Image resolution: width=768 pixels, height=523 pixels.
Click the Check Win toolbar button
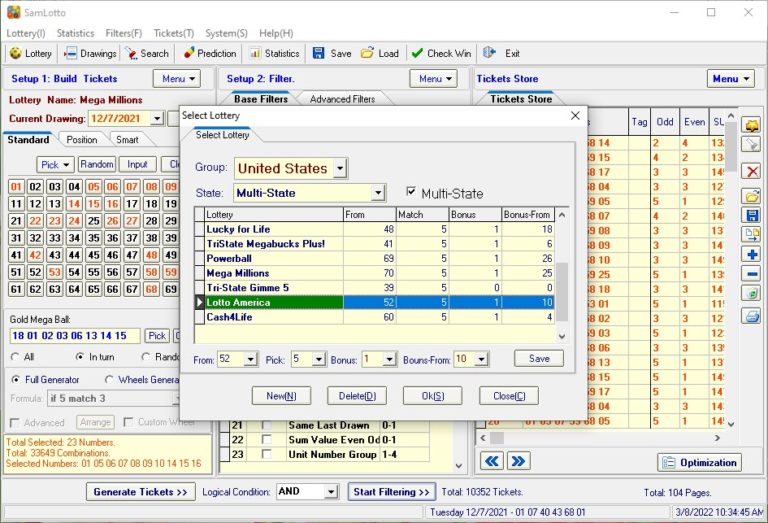pos(441,53)
